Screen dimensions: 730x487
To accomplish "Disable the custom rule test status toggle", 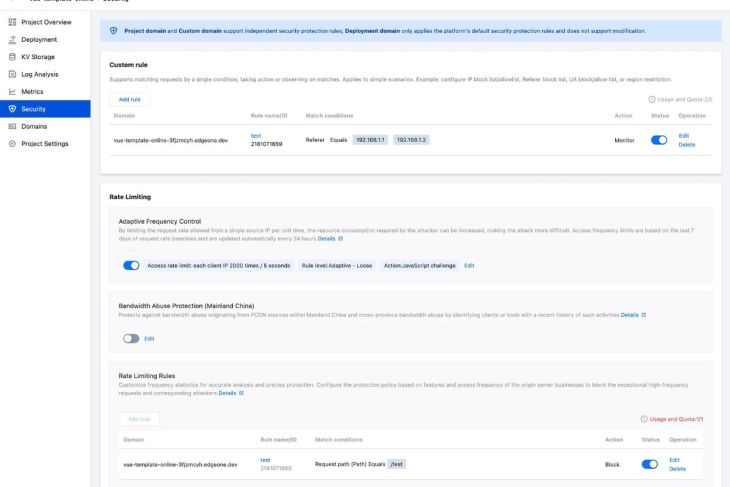I will pos(658,141).
